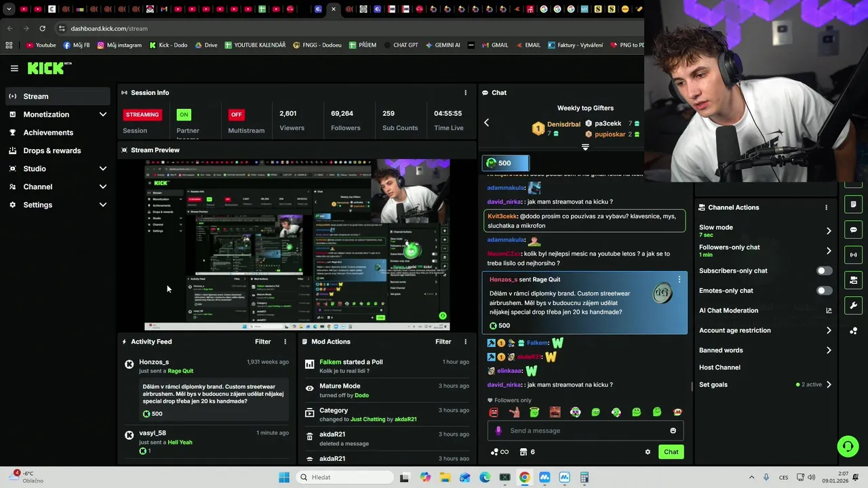
Task: Click the channel points infinity icon
Action: 500,452
